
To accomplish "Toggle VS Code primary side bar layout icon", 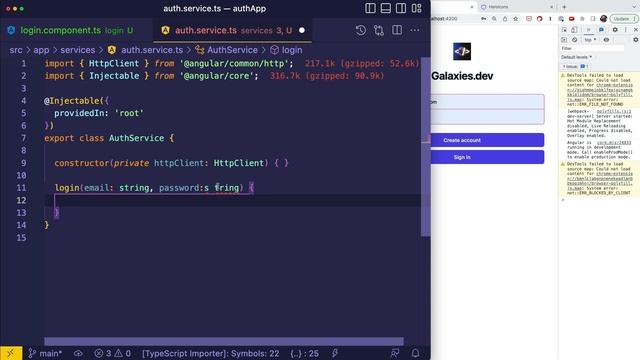I will tap(370, 8).
